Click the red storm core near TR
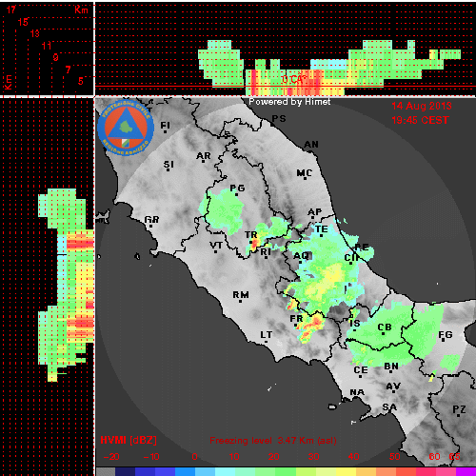 coord(254,245)
